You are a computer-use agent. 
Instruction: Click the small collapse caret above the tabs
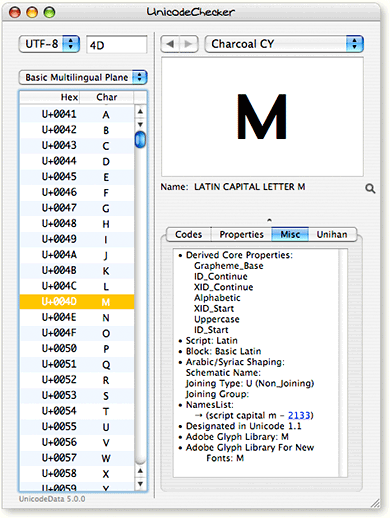click(x=269, y=220)
